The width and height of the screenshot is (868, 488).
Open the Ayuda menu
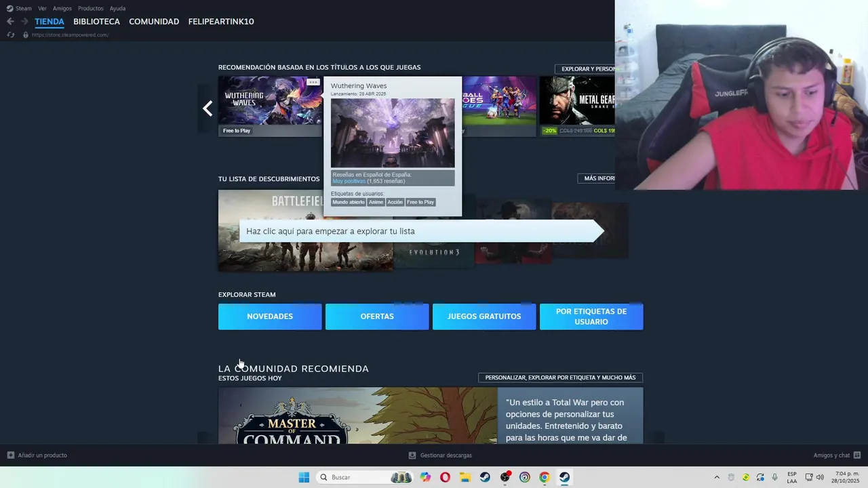click(x=117, y=8)
